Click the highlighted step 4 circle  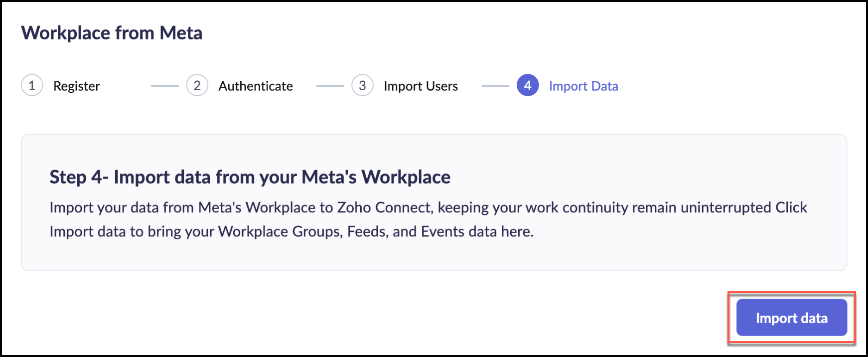[527, 86]
